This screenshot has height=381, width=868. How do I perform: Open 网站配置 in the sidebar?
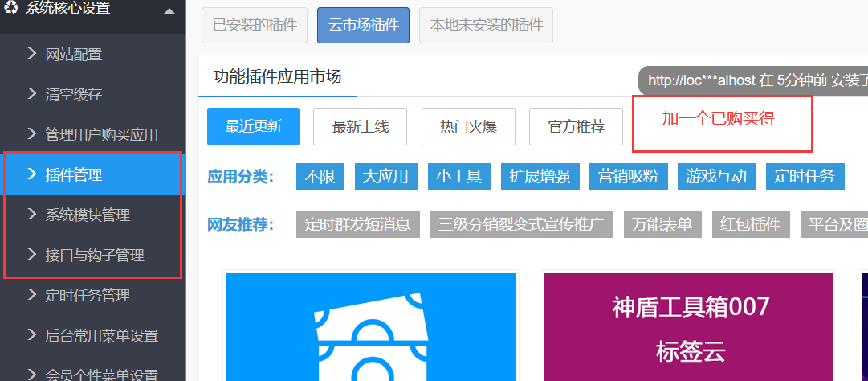pos(74,55)
